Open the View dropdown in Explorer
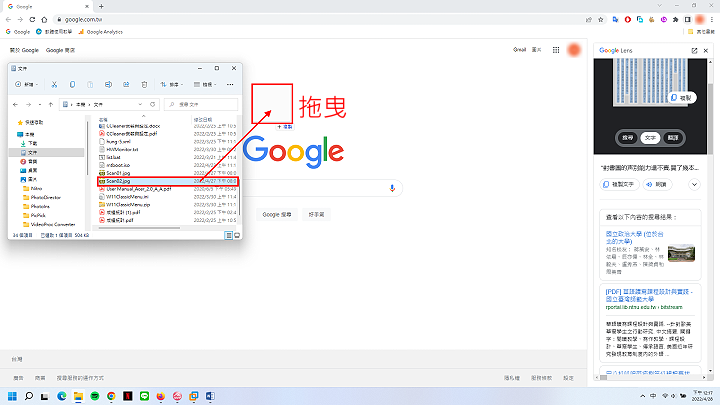This screenshot has width=720, height=405. coord(205,84)
